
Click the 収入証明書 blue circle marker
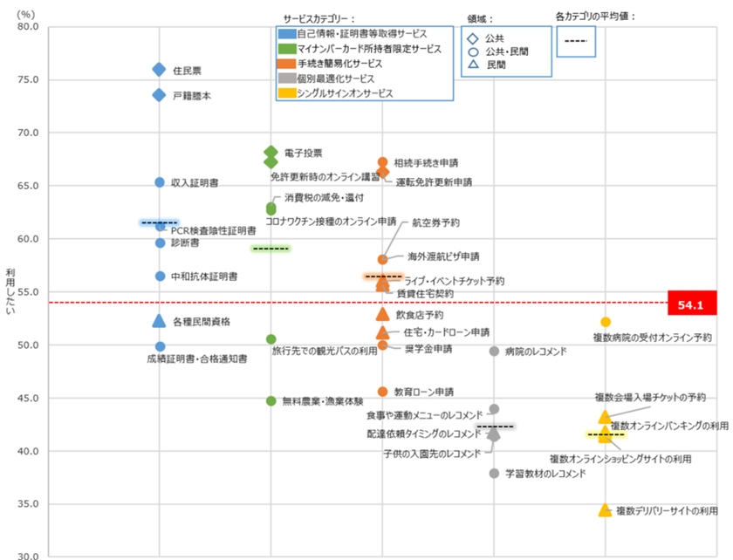pos(160,182)
